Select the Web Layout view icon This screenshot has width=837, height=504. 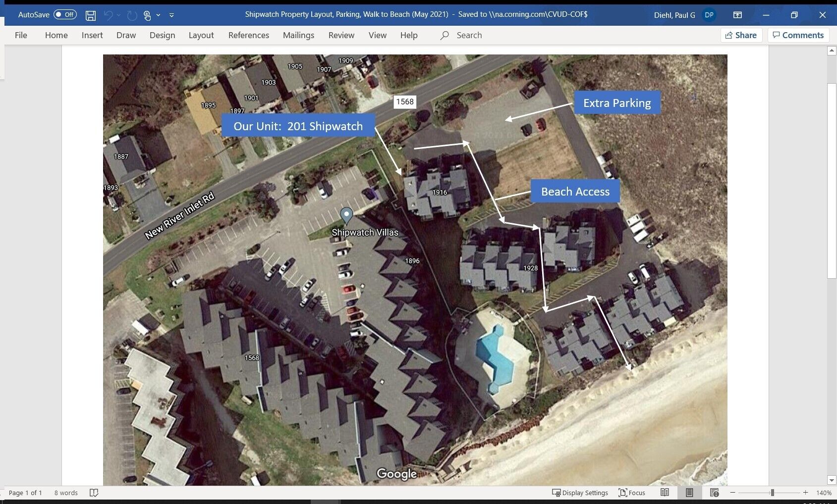[x=714, y=493]
